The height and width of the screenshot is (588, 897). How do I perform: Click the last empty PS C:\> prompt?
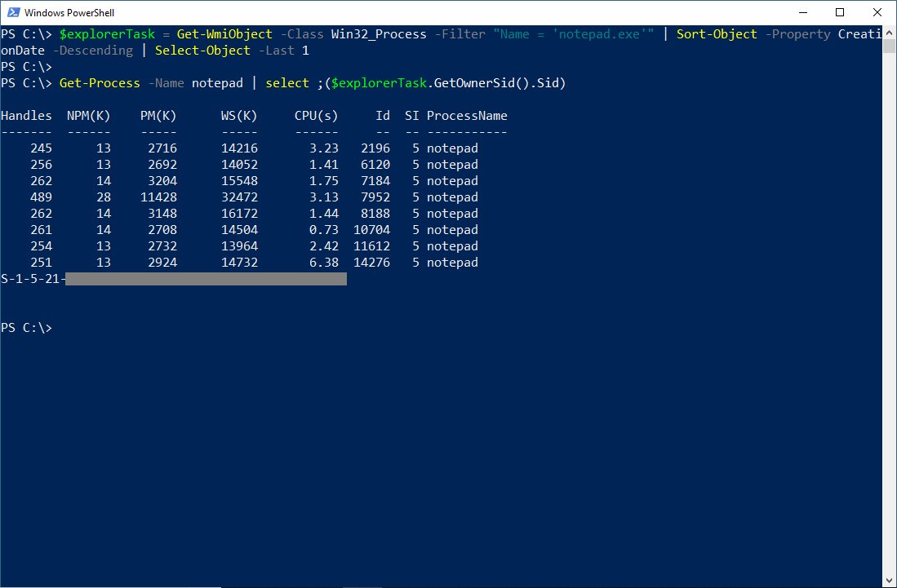coord(26,328)
